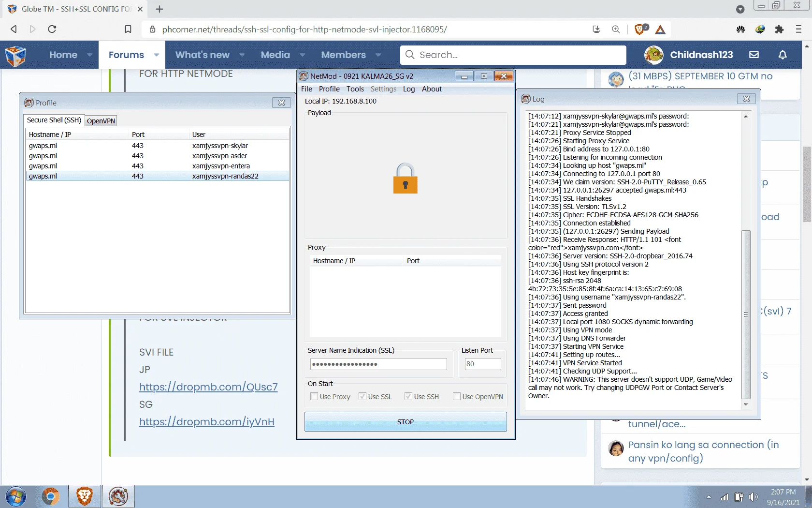Open the Windows Start menu
This screenshot has width=812, height=508.
[16, 496]
